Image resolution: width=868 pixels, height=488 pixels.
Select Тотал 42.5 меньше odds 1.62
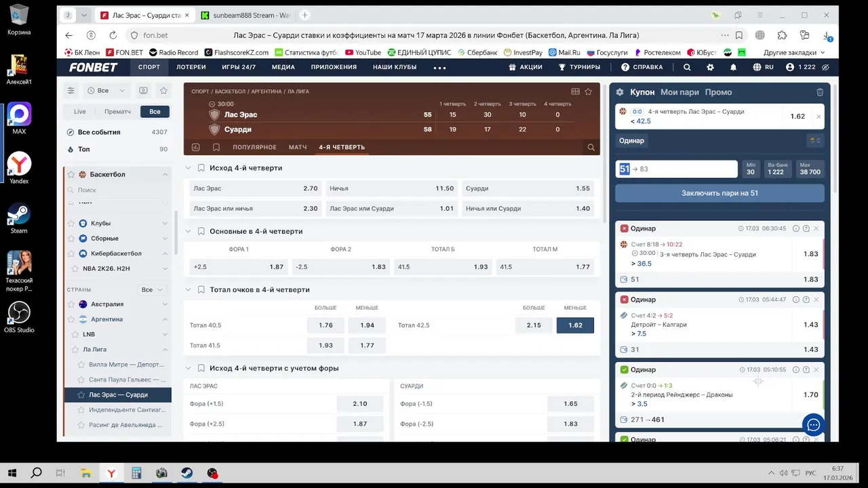click(575, 325)
